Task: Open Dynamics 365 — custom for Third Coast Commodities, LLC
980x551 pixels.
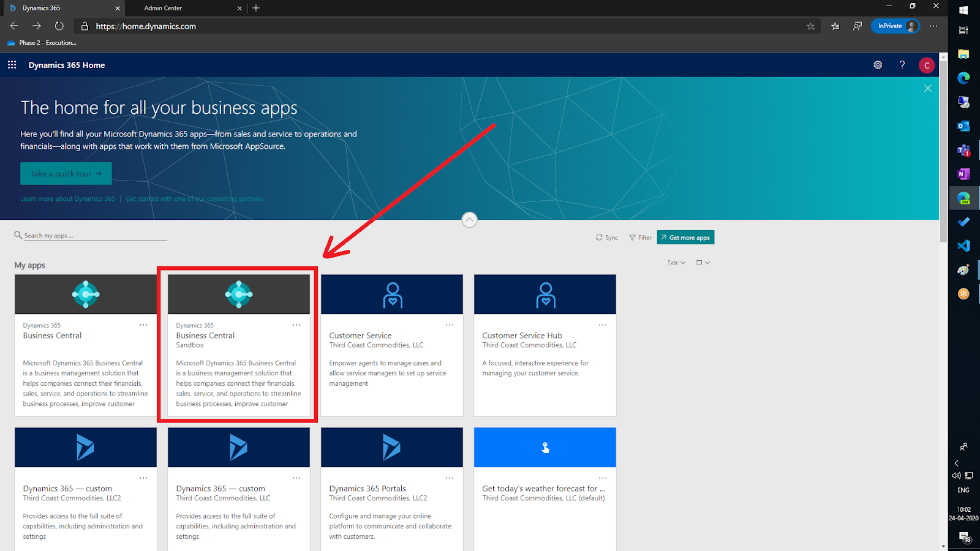Action: (239, 489)
